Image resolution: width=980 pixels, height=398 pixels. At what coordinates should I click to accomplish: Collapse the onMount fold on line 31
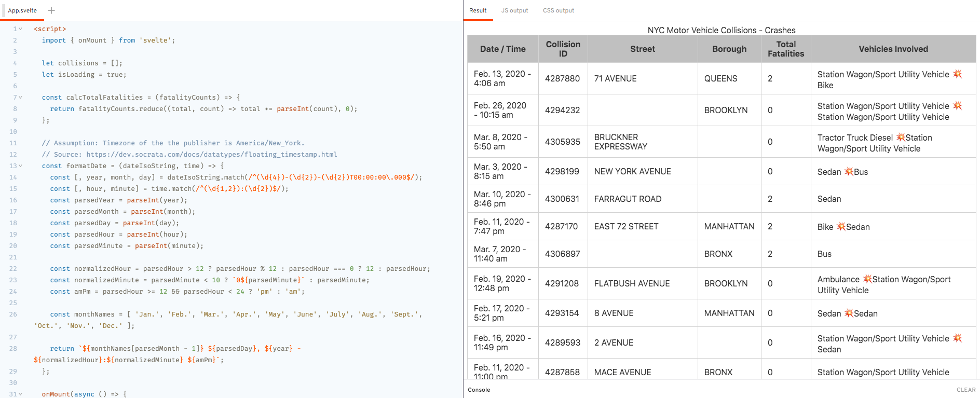(x=20, y=394)
